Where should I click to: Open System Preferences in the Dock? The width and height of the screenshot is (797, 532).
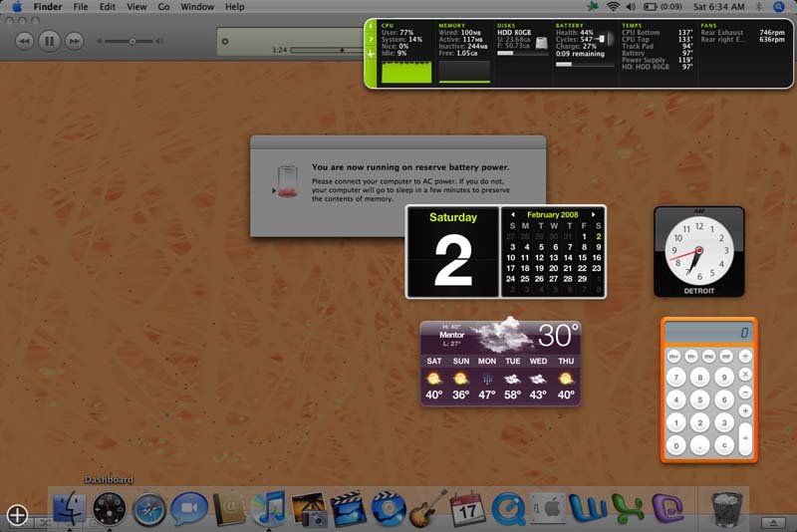[548, 508]
